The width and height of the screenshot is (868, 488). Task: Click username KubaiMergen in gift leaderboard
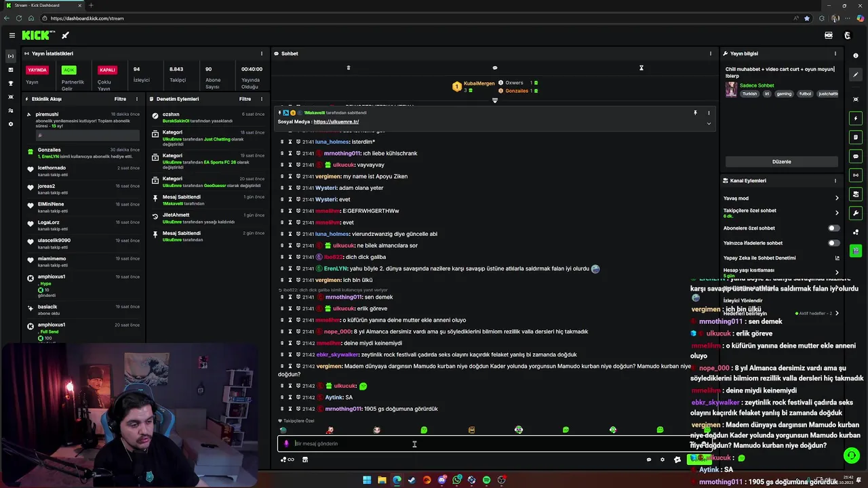click(479, 83)
